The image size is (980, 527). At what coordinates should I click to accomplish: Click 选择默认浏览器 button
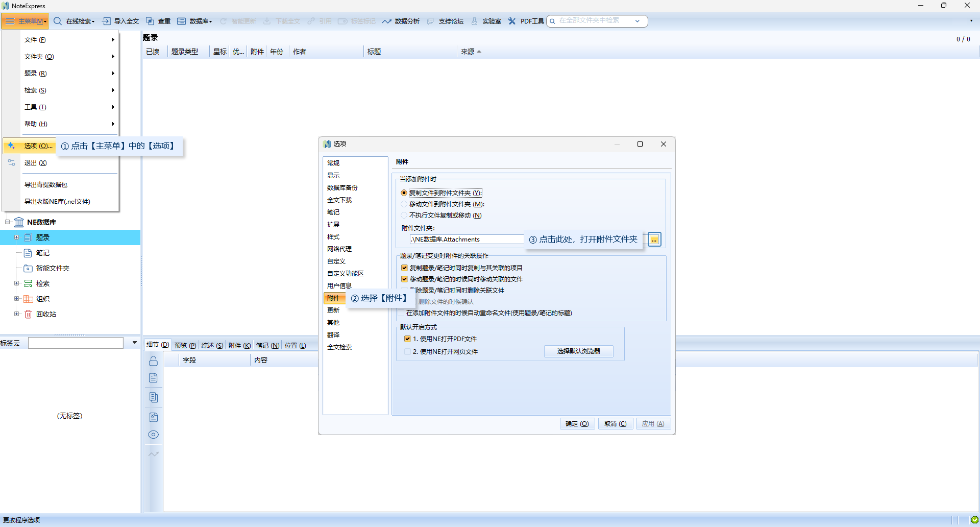579,351
